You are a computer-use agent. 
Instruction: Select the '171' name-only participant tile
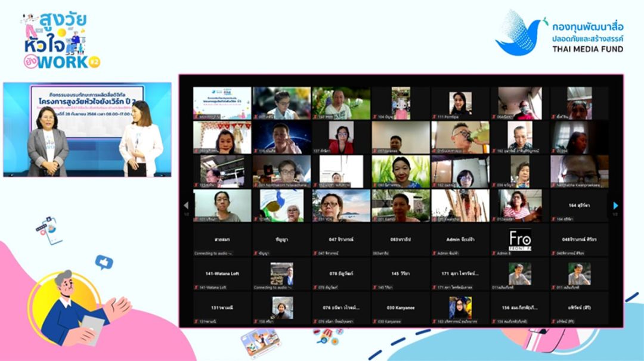point(460,274)
